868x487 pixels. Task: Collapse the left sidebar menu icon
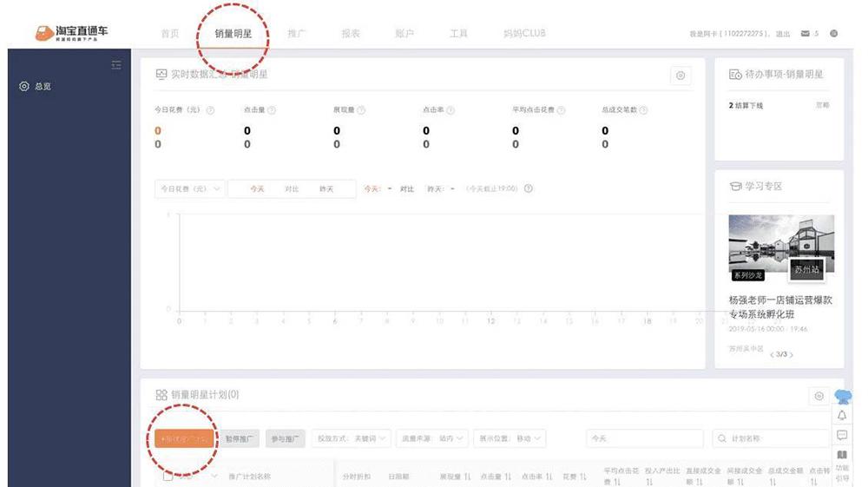click(116, 66)
